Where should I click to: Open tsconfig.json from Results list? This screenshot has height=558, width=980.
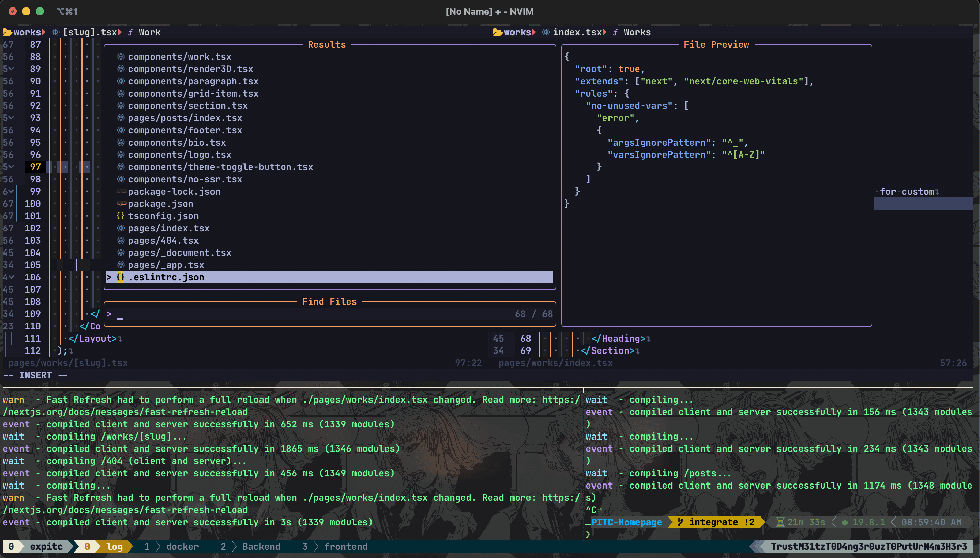163,216
